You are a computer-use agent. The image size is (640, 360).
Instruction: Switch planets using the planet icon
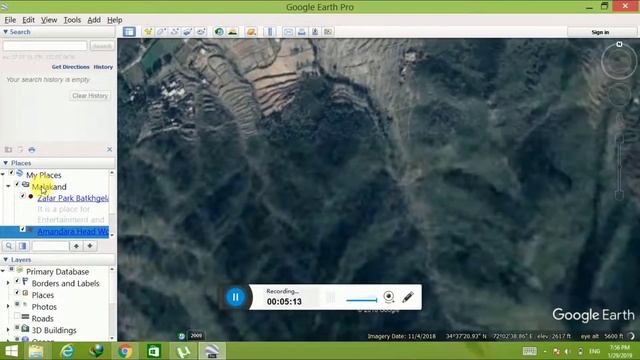[251, 32]
